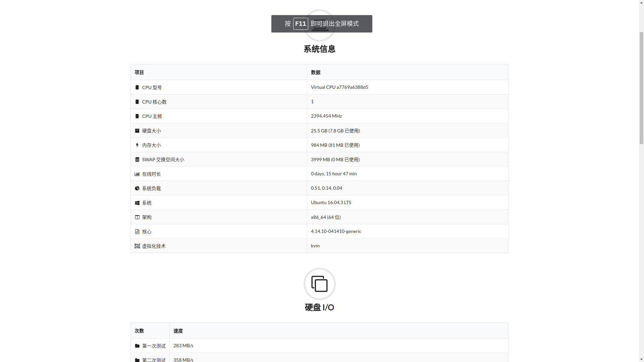The image size is (644, 362).
Task: Click the 硬盘 I/O section heading
Action: (319, 307)
